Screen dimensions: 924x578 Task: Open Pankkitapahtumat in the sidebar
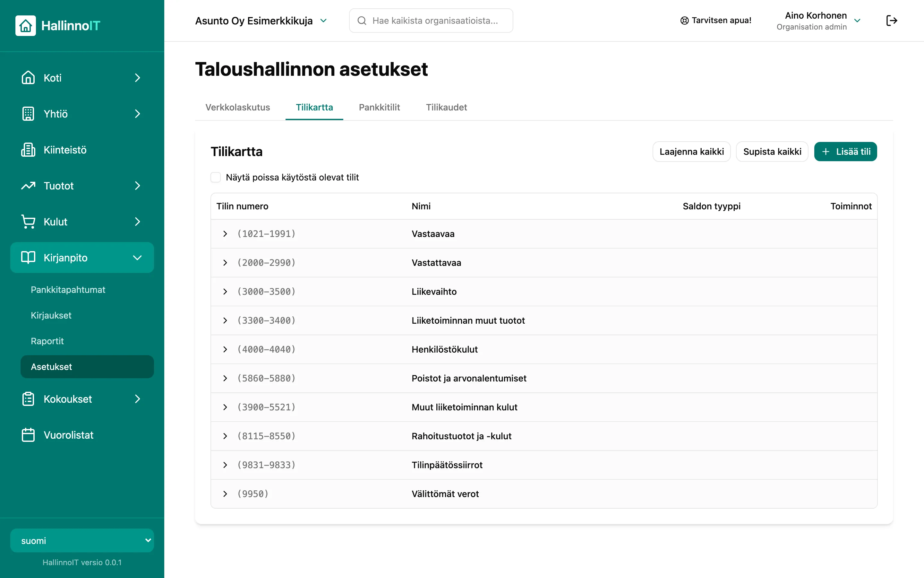[68, 290]
